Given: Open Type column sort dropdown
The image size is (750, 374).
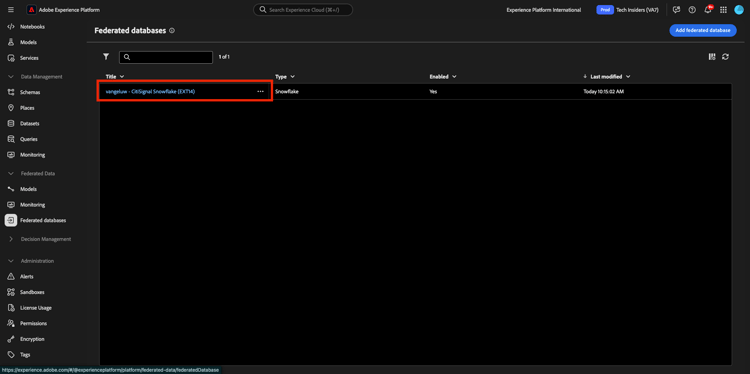Looking at the screenshot, I should [292, 77].
